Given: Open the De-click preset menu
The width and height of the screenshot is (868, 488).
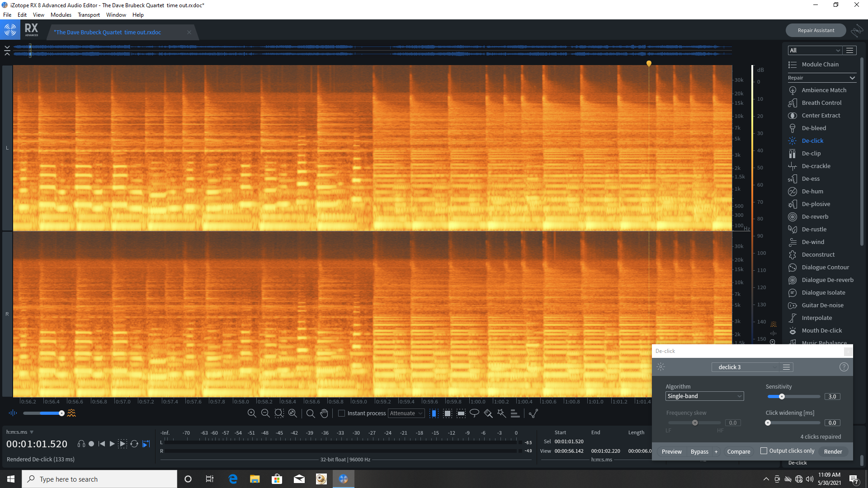Looking at the screenshot, I should tap(787, 367).
